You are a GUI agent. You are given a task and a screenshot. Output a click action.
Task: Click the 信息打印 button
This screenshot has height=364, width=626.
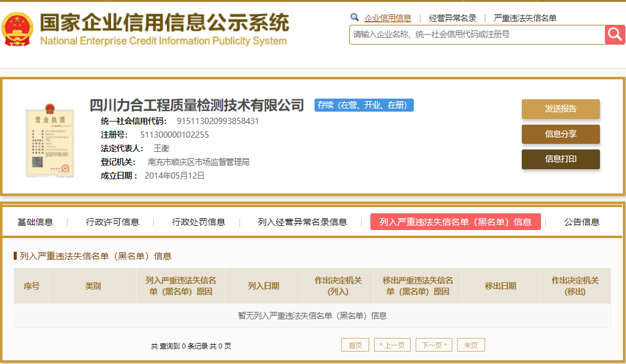(x=560, y=159)
